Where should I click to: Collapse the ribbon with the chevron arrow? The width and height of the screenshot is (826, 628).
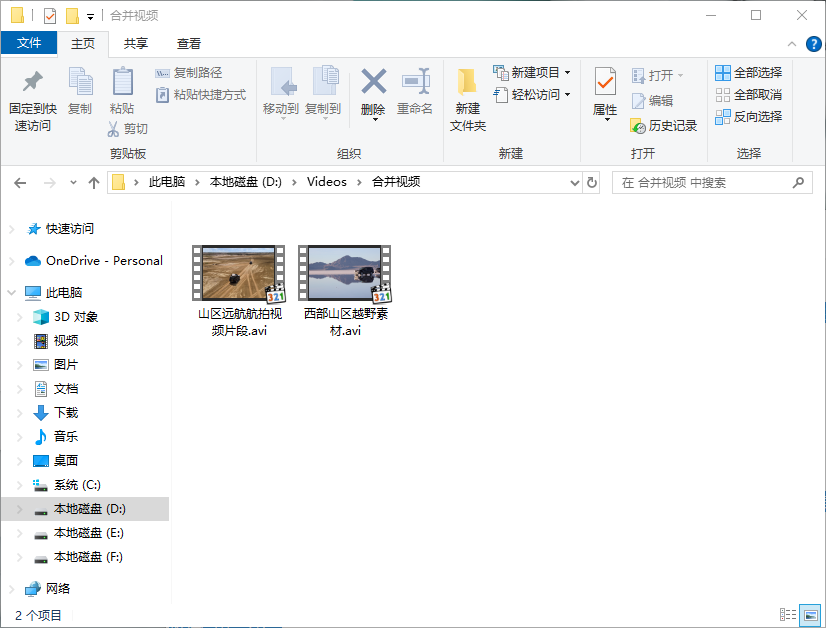click(790, 44)
